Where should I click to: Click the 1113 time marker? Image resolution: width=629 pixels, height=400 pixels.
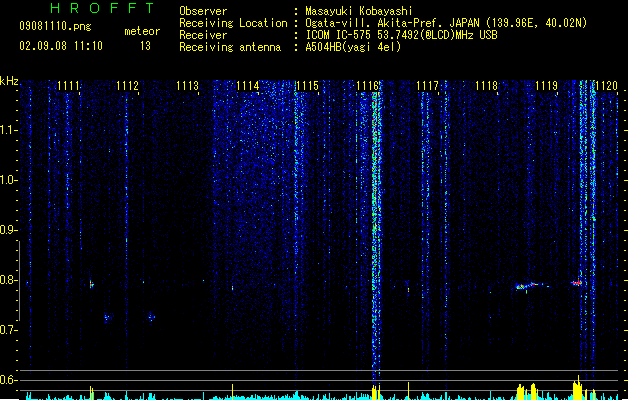point(187,86)
